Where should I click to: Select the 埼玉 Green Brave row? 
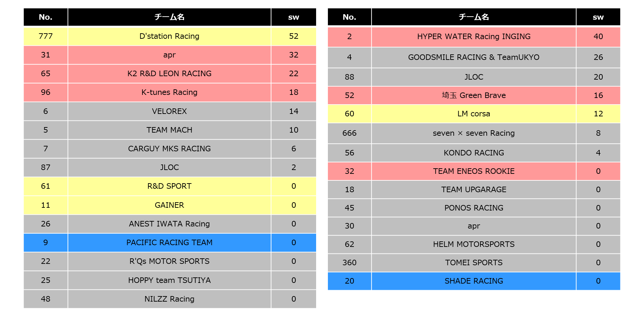pyautogui.click(x=473, y=95)
